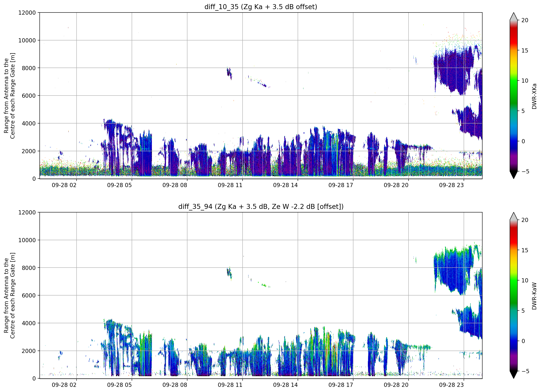Click the bottom colorbar 10 tick label
Viewport: 541px width, 392px height.
(x=525, y=280)
